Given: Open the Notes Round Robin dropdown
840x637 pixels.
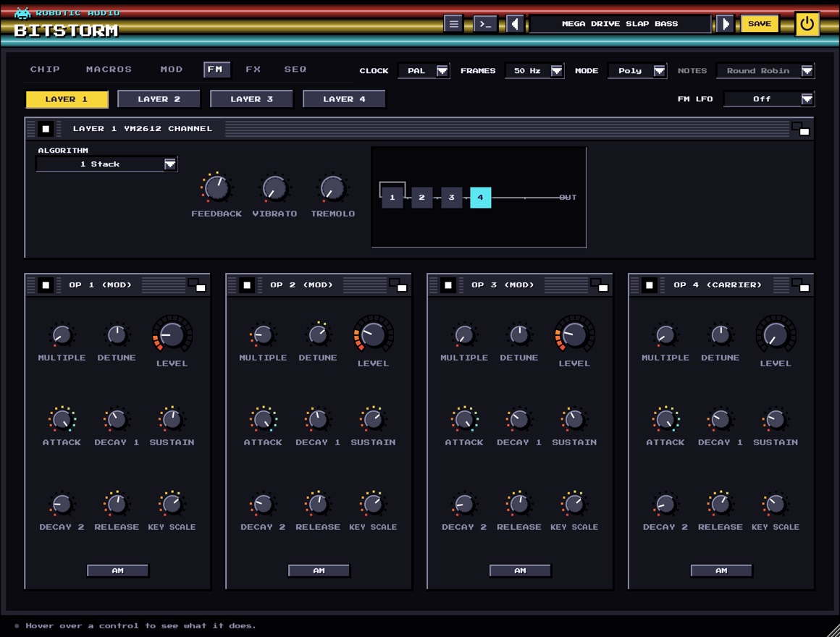Looking at the screenshot, I should [765, 71].
